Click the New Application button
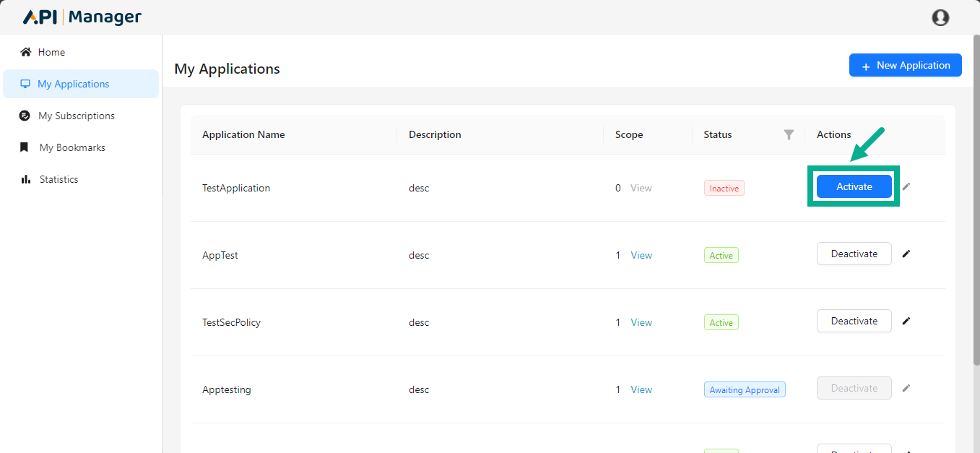 click(905, 65)
